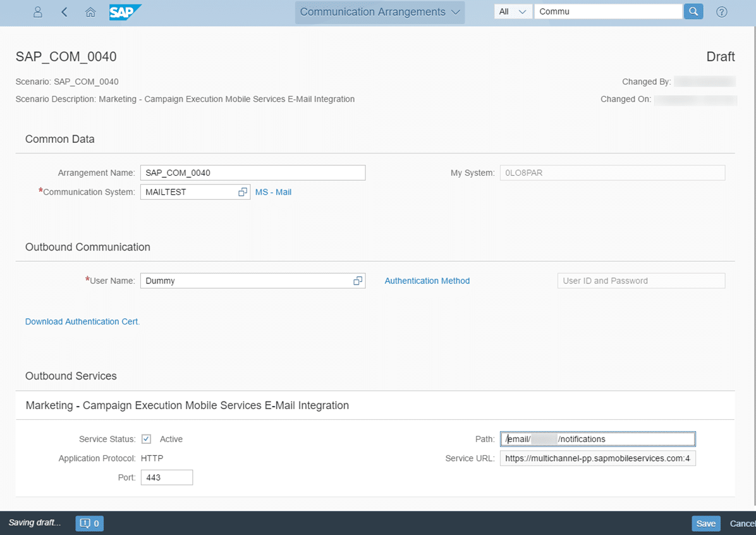Open the All search category dropdown
This screenshot has width=756, height=535.
point(513,11)
